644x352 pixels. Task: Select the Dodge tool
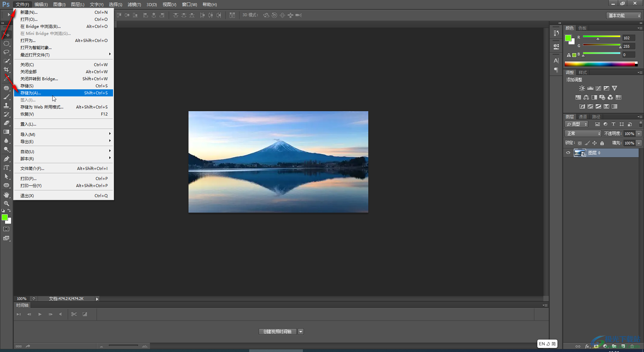point(6,149)
